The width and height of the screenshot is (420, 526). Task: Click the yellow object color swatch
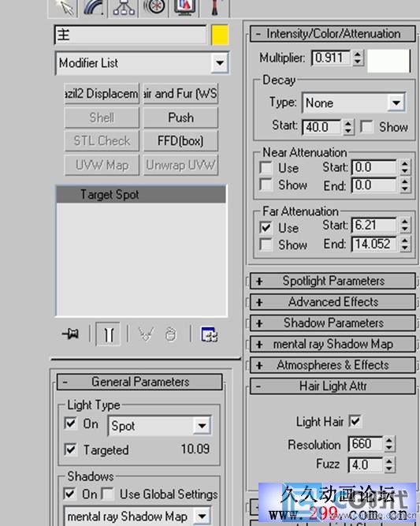click(x=220, y=35)
